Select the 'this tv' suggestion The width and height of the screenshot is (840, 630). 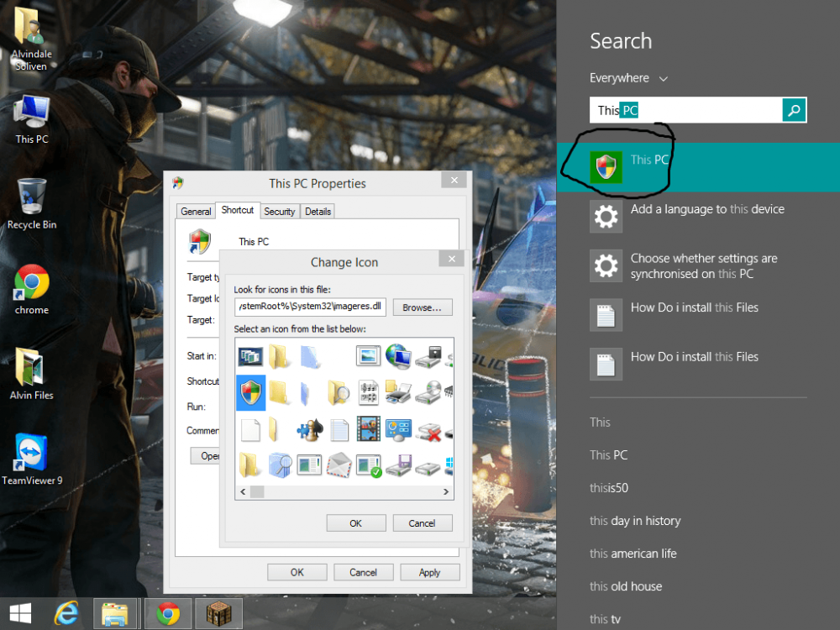(x=605, y=619)
